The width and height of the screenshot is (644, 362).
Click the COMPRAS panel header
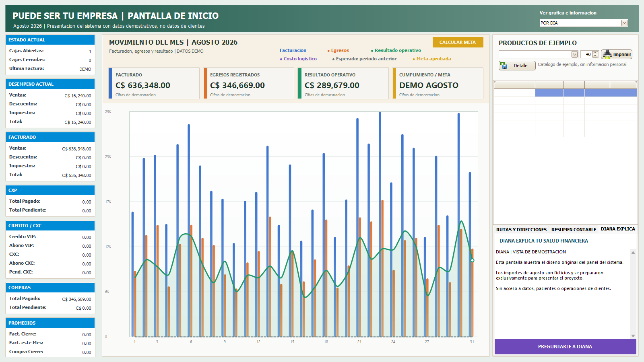pos(50,288)
